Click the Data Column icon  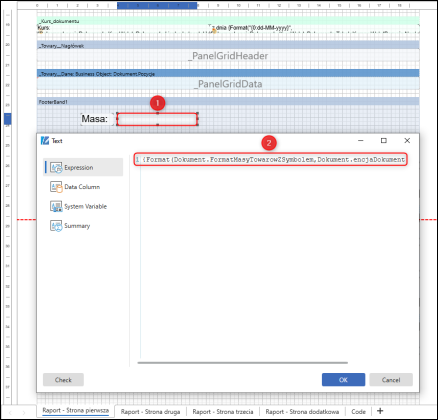coord(56,187)
